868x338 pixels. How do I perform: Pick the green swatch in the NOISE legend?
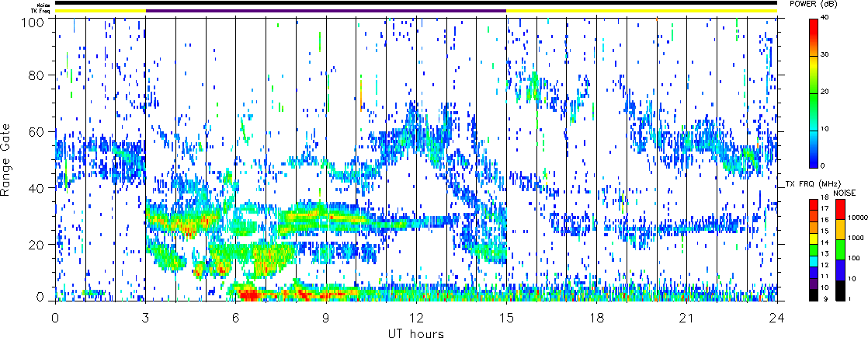(840, 249)
